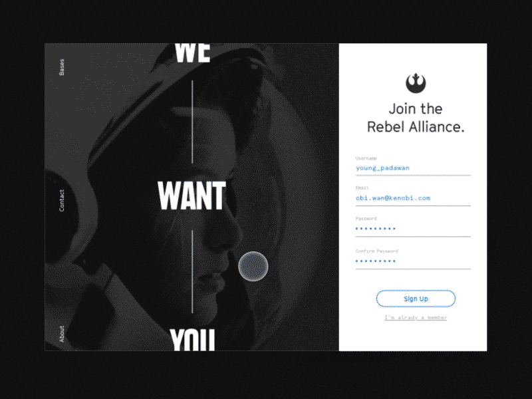The width and height of the screenshot is (532, 399).
Task: Click the cropped WE headline at top
Action: (x=192, y=53)
